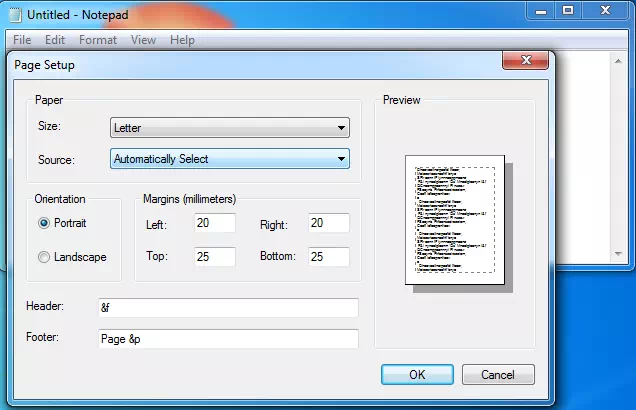Click the Paper group label
Viewport: 636px width, 410px height.
[49, 100]
